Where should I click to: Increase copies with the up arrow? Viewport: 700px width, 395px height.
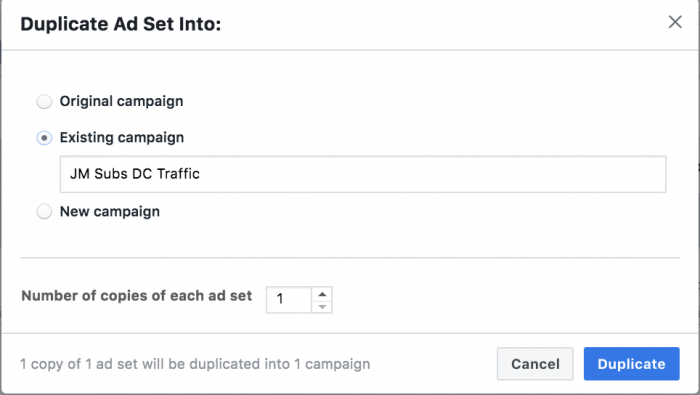322,294
